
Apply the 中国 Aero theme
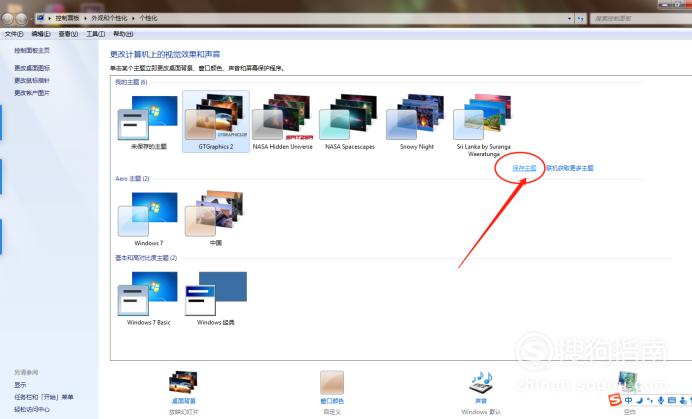point(215,219)
